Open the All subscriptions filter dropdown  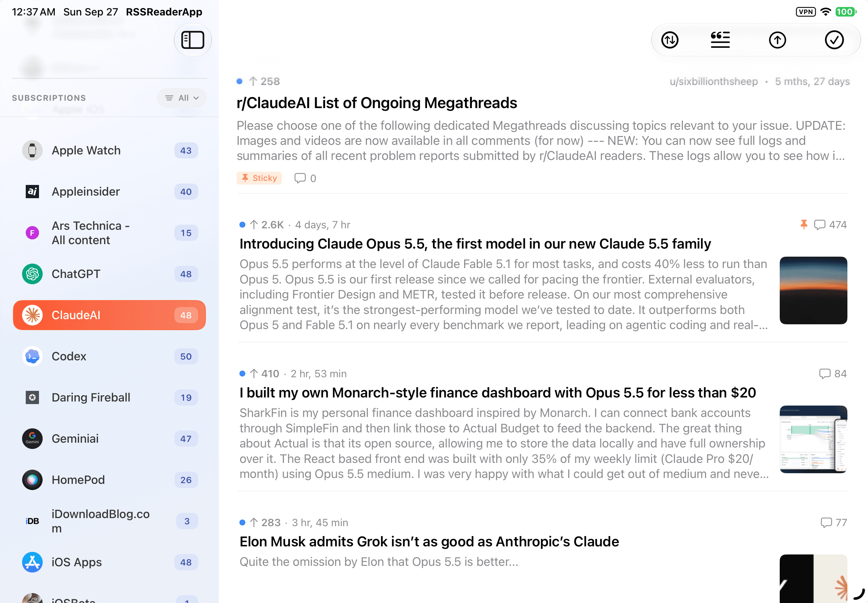click(182, 98)
